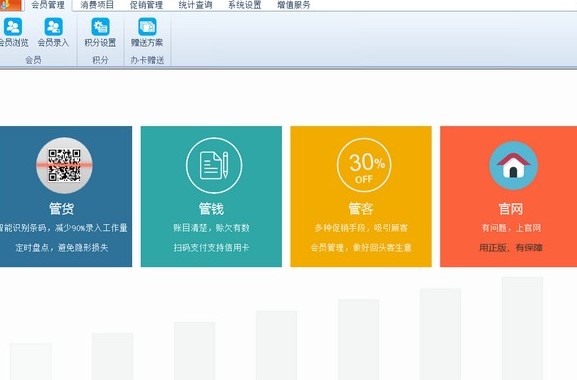Click the 30% OFF icon in 管客 tile
Image resolution: width=577 pixels, height=380 pixels.
[364, 165]
